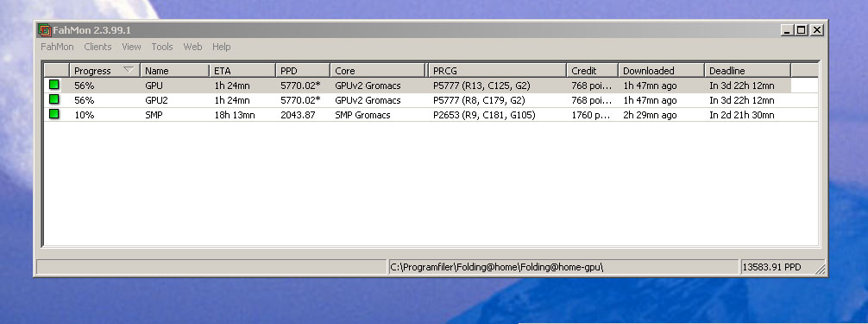Sort by the ETA column header
868x324 pixels.
(242, 71)
